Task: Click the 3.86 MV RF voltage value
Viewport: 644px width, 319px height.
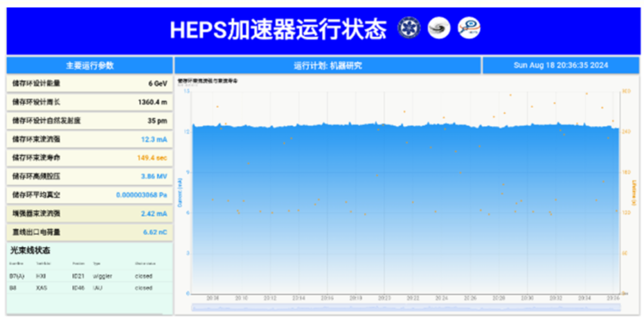Action: (x=154, y=176)
